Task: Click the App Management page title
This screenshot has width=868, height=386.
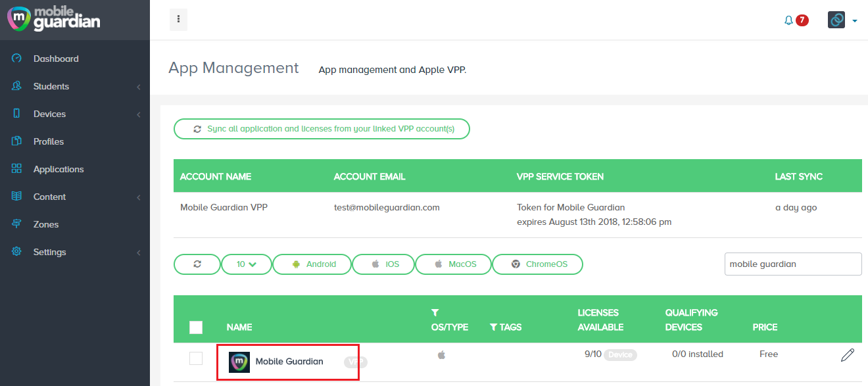Action: (233, 68)
